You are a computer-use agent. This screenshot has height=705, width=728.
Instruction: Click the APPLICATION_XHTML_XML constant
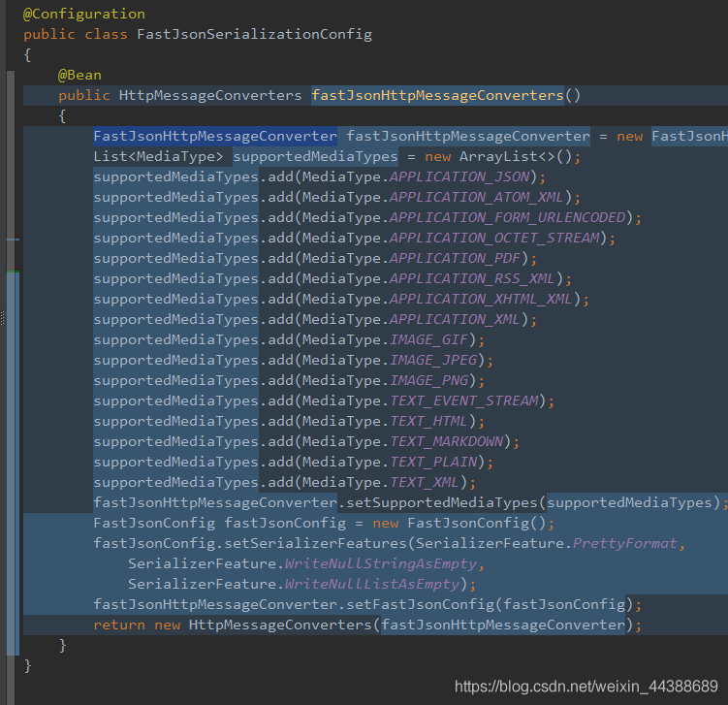pos(481,299)
